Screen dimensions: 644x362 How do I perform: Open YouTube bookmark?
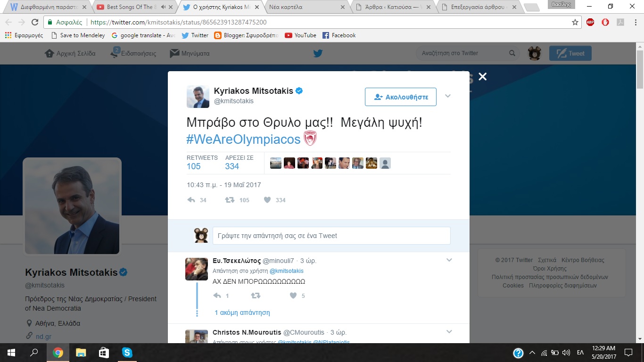tap(300, 35)
